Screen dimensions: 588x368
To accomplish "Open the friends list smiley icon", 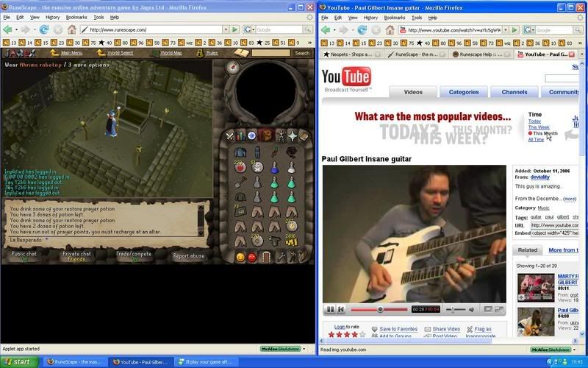I will 240,257.
